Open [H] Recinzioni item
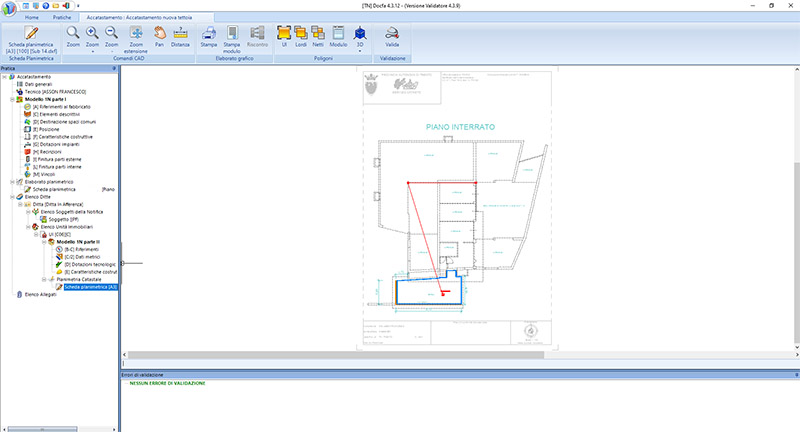Screen dimensions: 800x432 tap(47, 152)
